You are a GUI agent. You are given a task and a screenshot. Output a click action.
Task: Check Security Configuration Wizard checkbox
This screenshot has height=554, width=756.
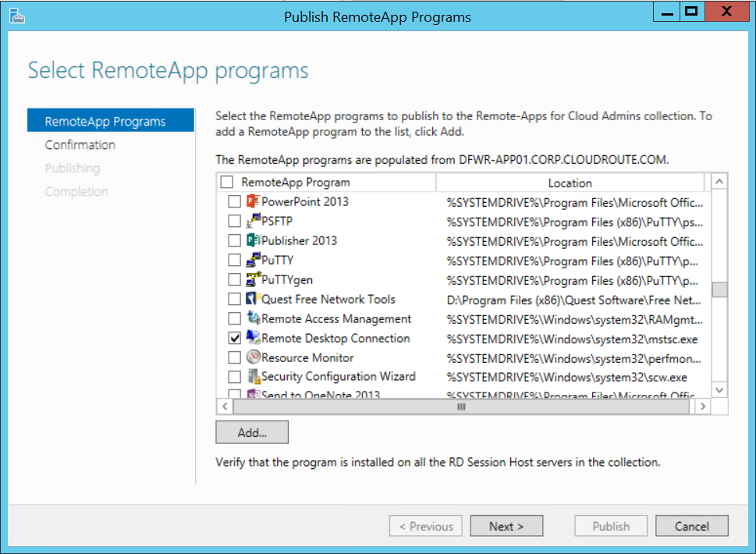pos(234,377)
